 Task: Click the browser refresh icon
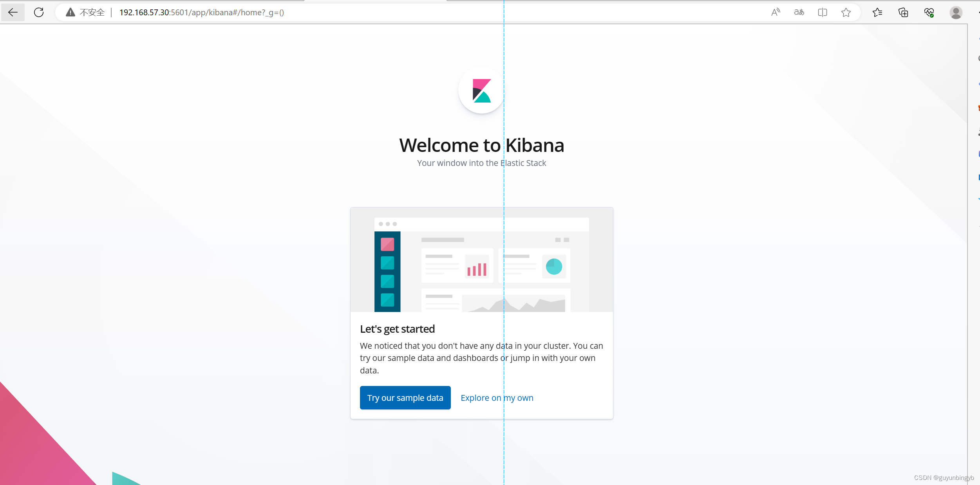pos(40,12)
